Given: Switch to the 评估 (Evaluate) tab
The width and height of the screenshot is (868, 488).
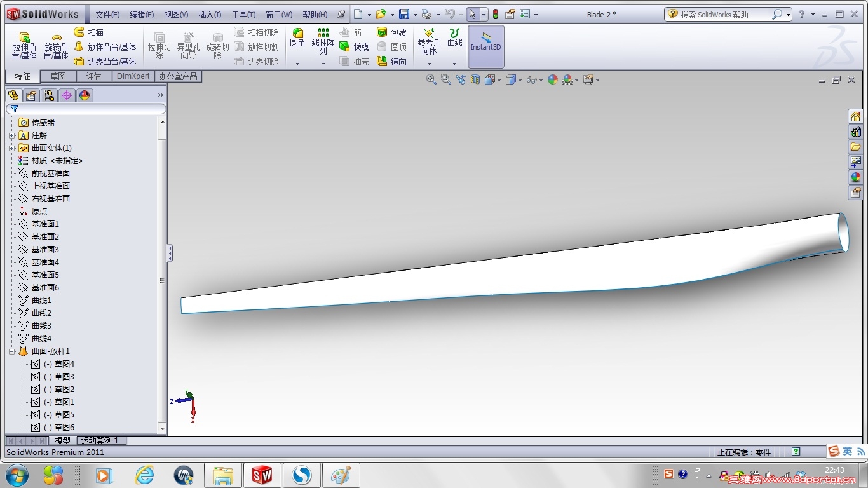Looking at the screenshot, I should click(x=94, y=76).
